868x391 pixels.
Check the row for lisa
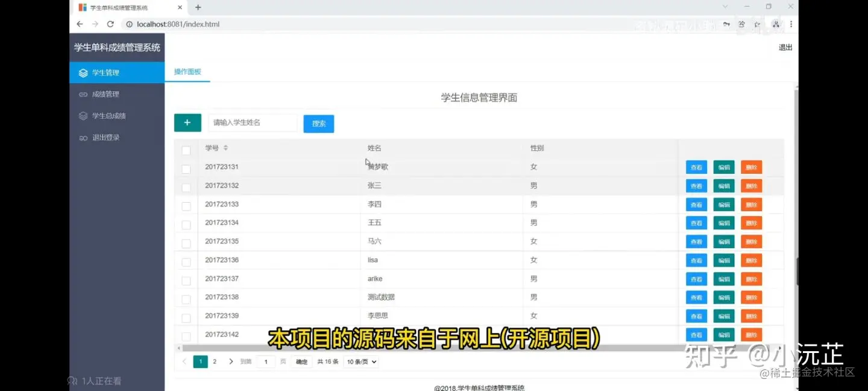tap(186, 262)
